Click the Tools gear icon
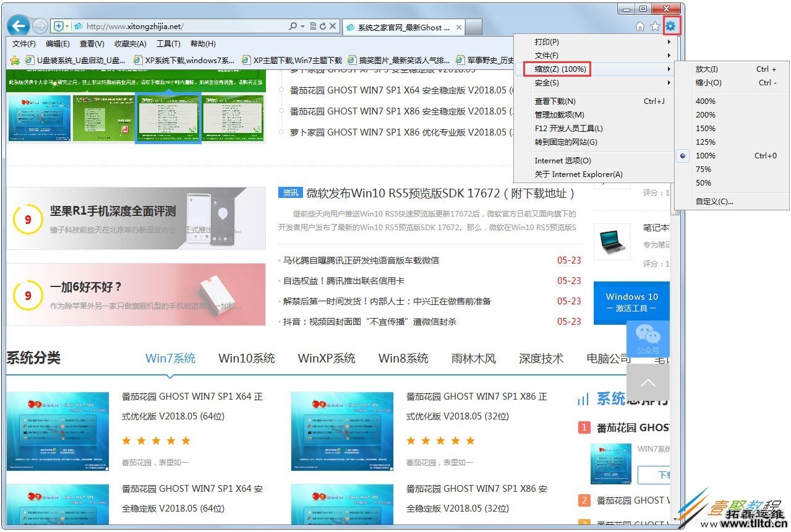Image resolution: width=791 pixels, height=532 pixels. [x=670, y=27]
